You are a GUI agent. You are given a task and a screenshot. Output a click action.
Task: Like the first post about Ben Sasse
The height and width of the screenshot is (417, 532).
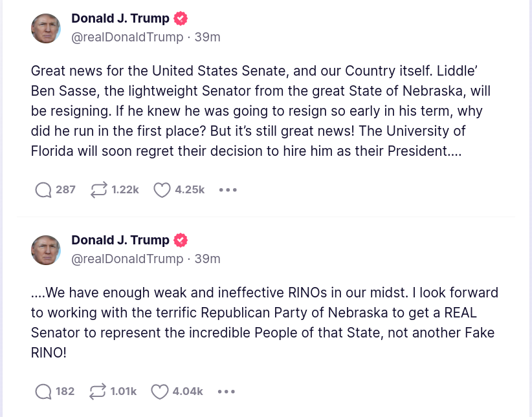point(162,190)
